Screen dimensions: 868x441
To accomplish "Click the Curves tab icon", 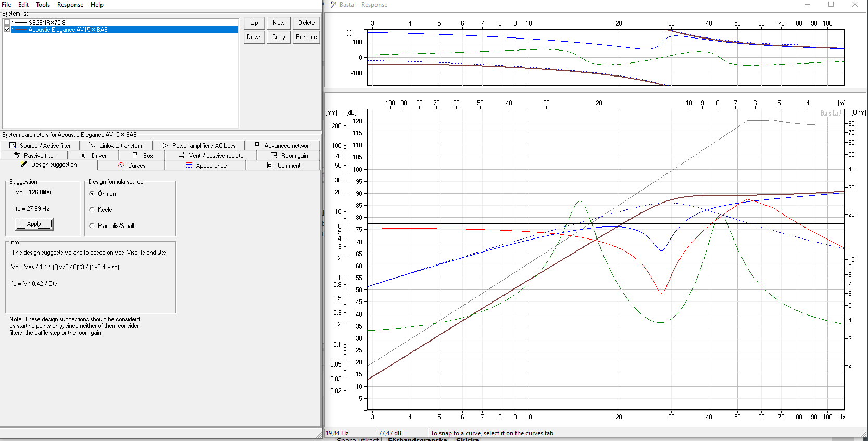I will [x=121, y=166].
